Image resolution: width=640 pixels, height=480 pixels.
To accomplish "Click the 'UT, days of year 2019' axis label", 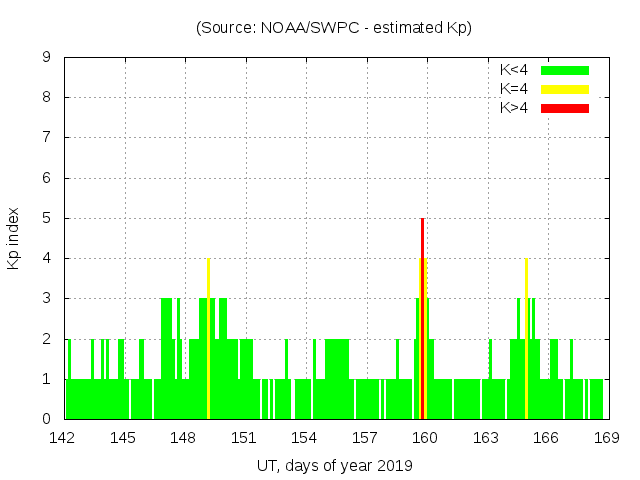I will tap(334, 466).
